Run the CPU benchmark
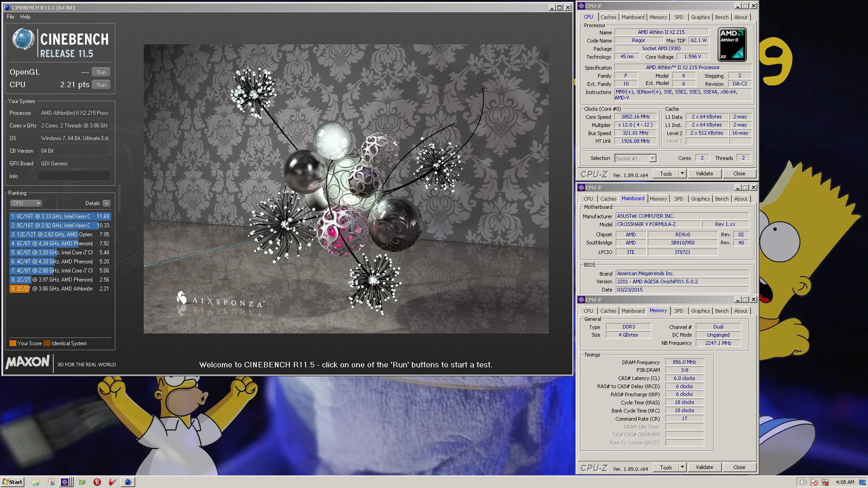This screenshot has width=868, height=488. pyautogui.click(x=101, y=85)
